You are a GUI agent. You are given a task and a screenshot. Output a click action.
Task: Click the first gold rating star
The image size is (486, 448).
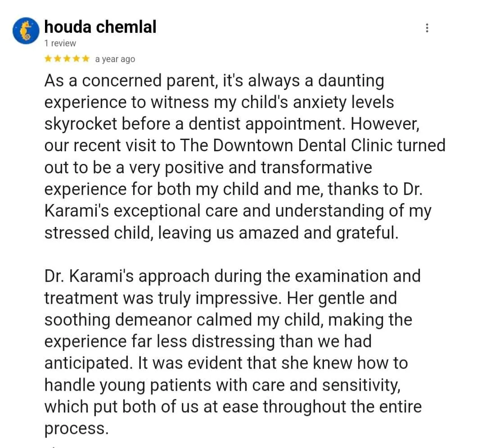coord(48,59)
